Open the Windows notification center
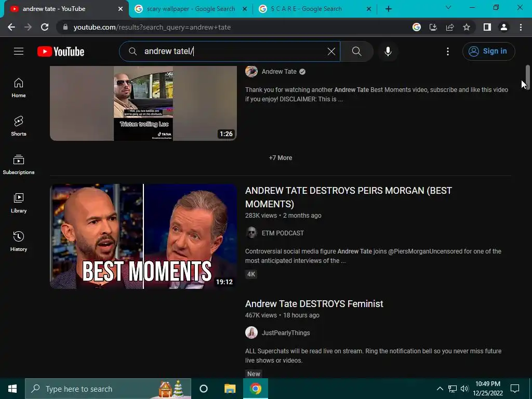This screenshot has height=399, width=532. point(515,389)
